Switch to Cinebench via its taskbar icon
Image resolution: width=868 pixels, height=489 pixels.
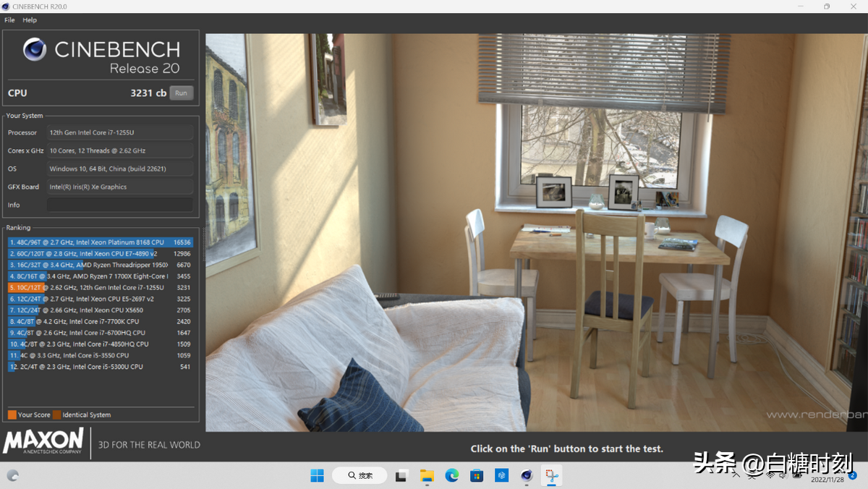527,475
